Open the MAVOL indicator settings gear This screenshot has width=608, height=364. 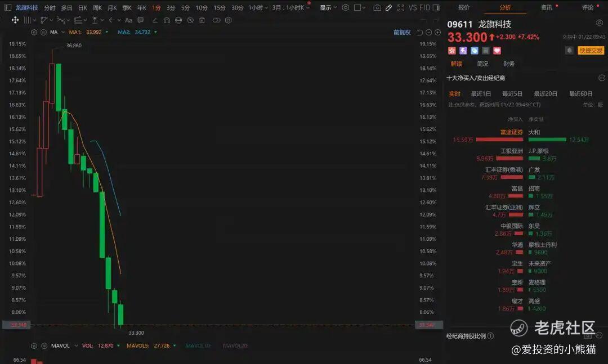click(34, 346)
